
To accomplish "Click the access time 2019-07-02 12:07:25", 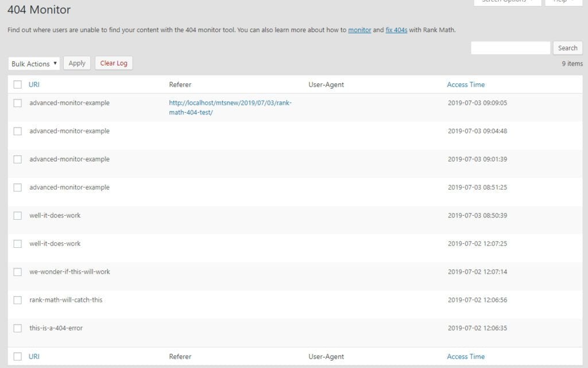I will click(477, 244).
